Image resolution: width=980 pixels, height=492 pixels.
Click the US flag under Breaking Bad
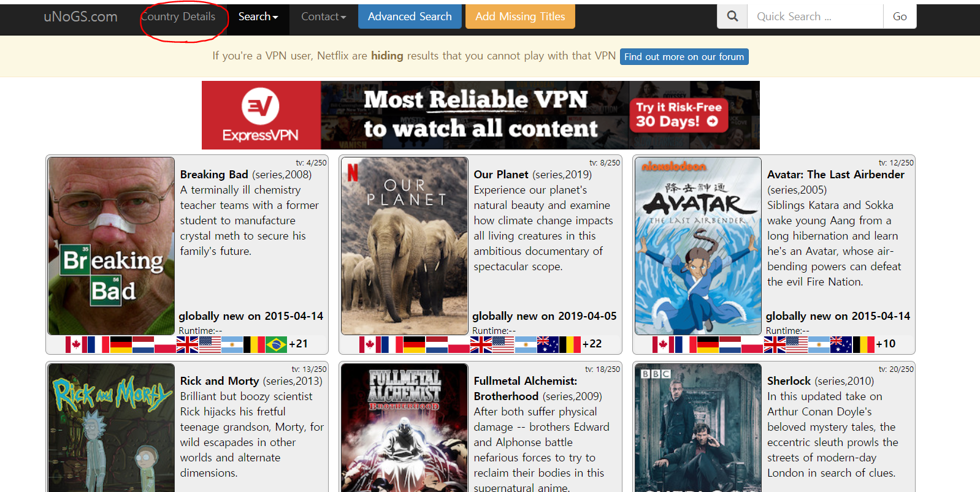pyautogui.click(x=210, y=344)
